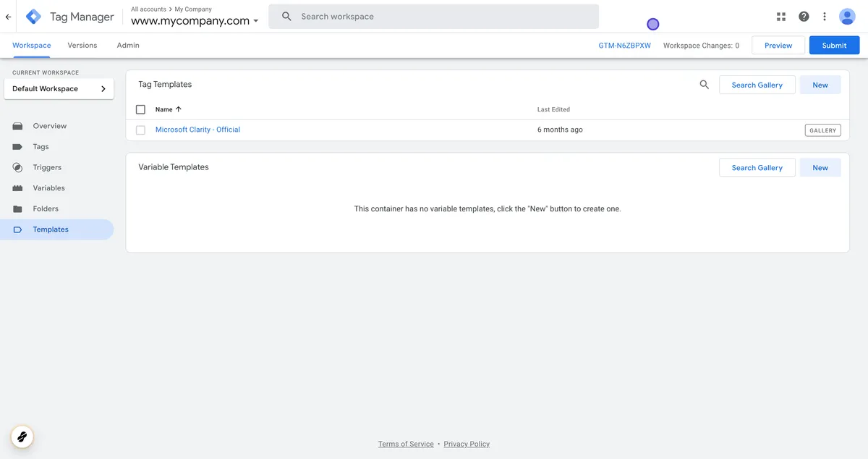Click the Triggers sidebar icon
This screenshot has height=459, width=868.
click(18, 167)
